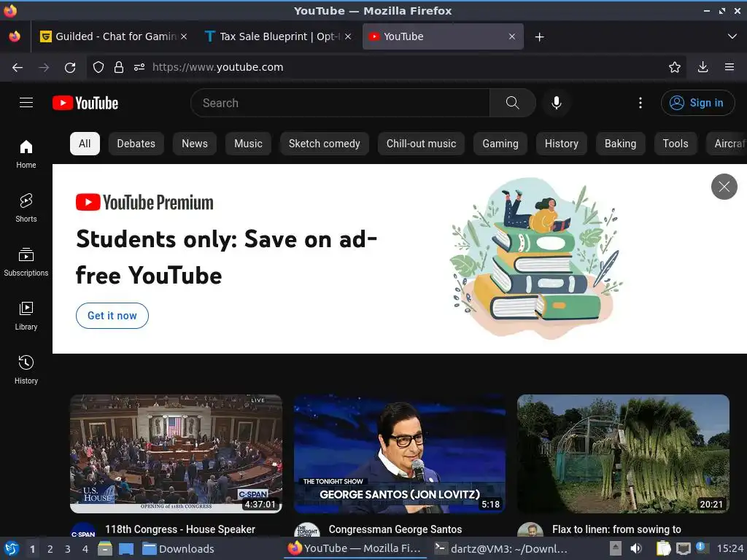
Task: Expand the list all tabs chevron
Action: (x=732, y=36)
